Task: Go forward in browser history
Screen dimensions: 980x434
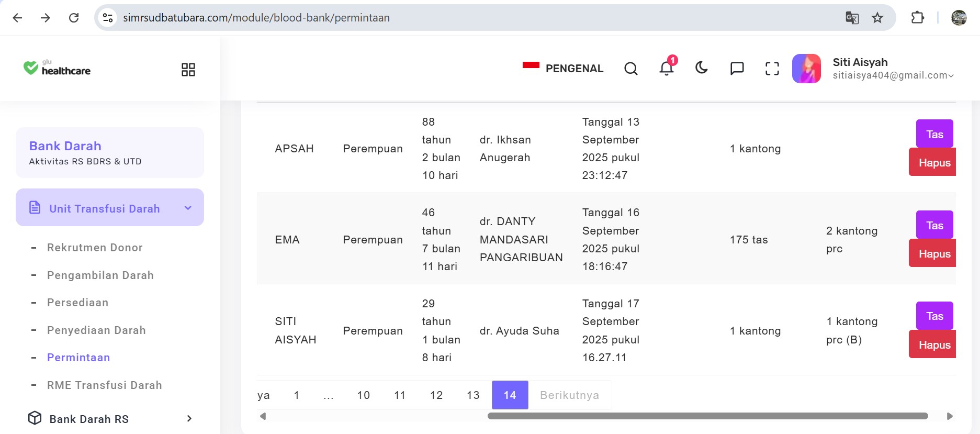Action: 46,18
